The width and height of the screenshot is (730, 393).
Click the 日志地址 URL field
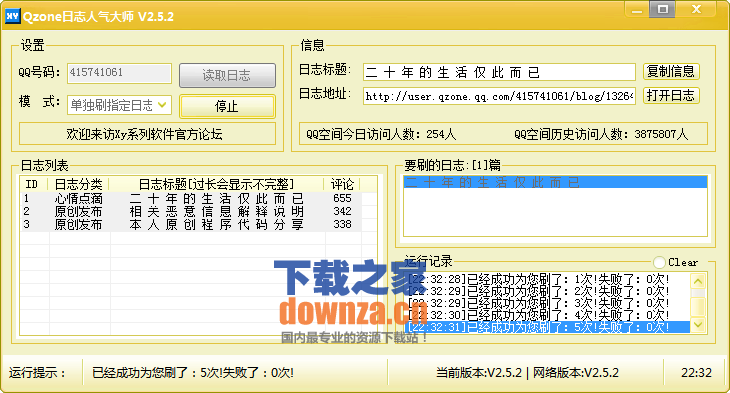[x=499, y=96]
